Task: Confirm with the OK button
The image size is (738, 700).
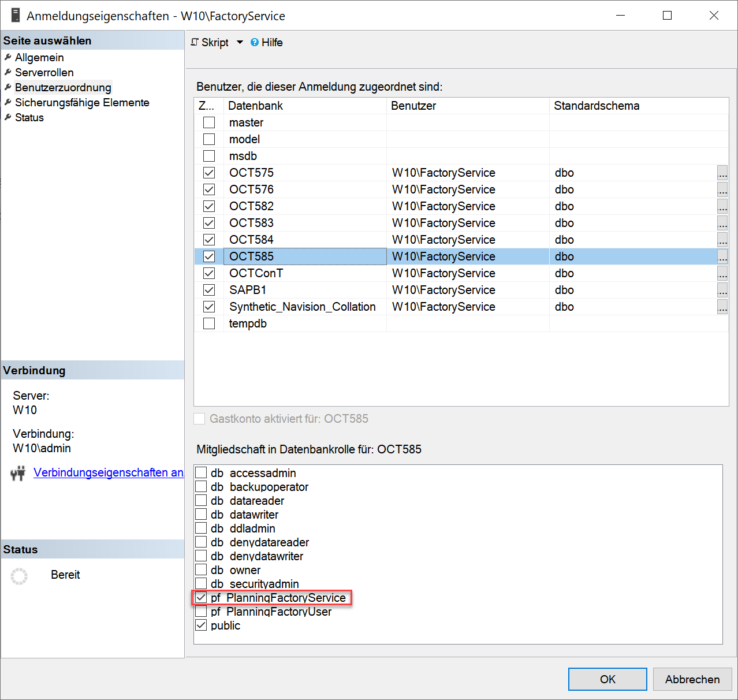Action: tap(607, 679)
